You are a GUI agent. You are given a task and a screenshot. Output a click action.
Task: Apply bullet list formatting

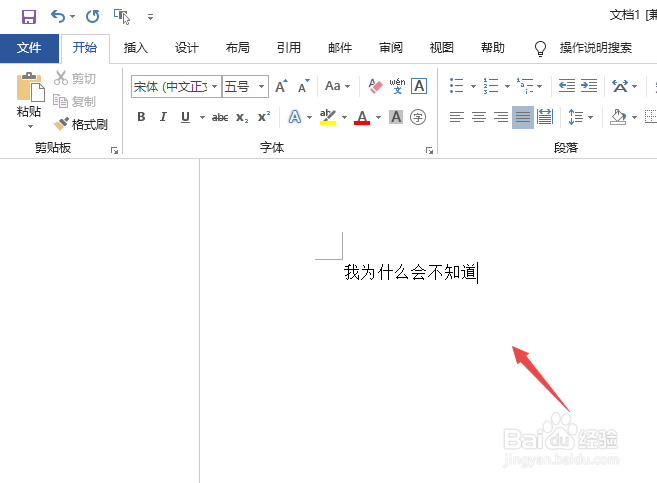(x=457, y=86)
